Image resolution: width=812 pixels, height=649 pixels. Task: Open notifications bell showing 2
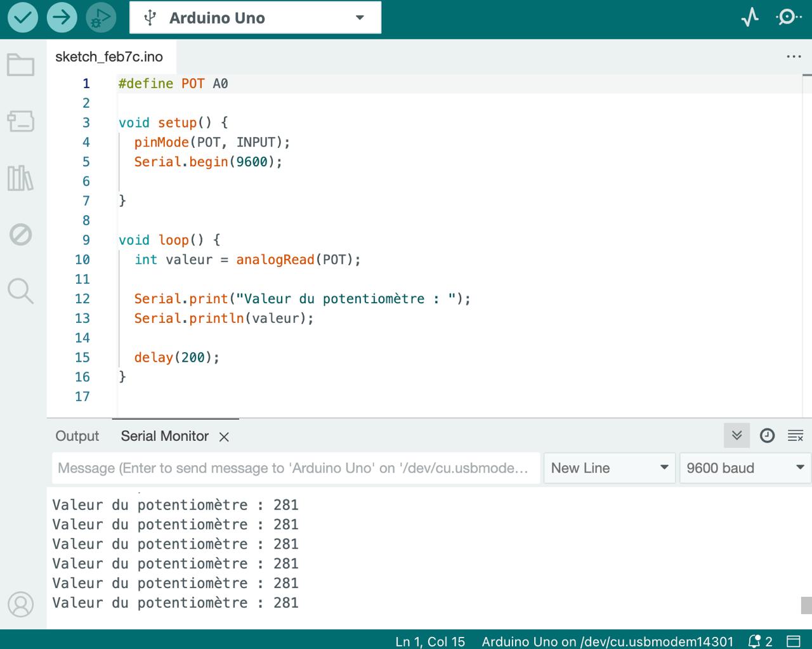pyautogui.click(x=760, y=641)
